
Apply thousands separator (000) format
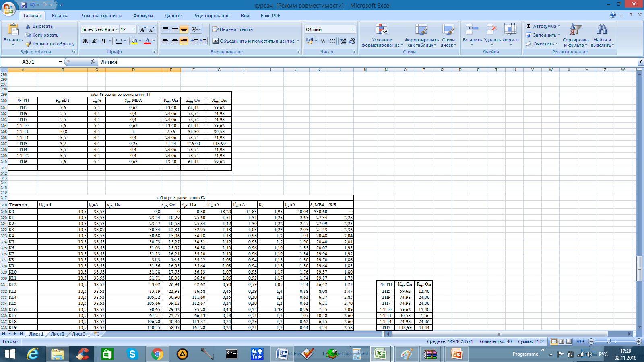332,41
